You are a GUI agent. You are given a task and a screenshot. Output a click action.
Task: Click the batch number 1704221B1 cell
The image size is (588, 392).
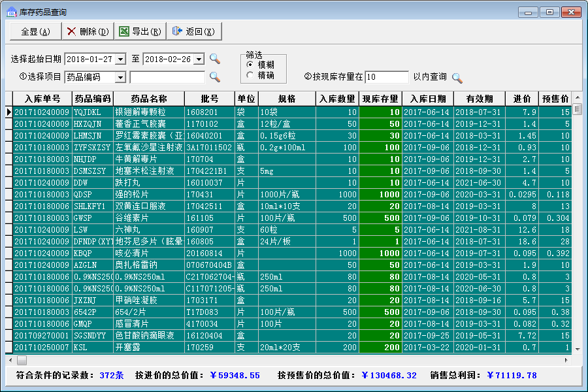click(x=210, y=171)
